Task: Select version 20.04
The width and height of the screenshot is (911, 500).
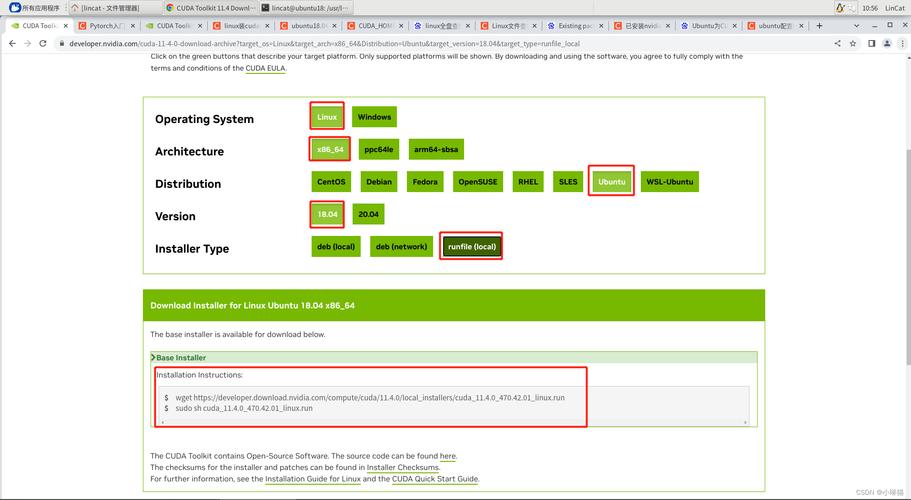Action: point(368,214)
